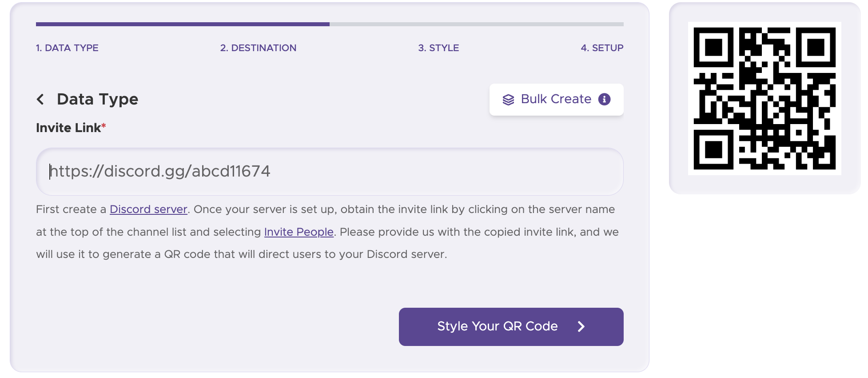Click the back chevron beside Data Type
Screen dimensions: 868x378
point(40,99)
